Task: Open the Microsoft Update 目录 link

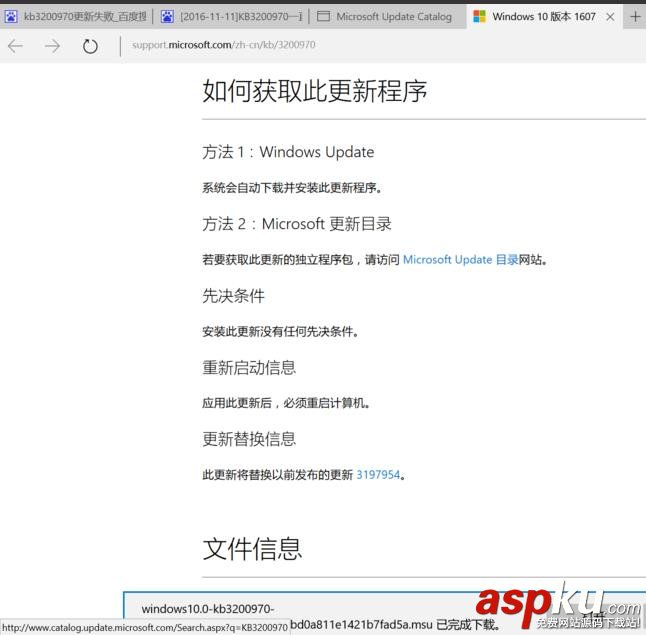Action: pyautogui.click(x=461, y=260)
